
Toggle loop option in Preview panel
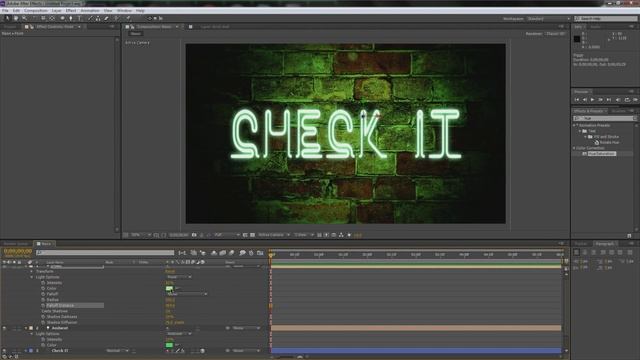point(627,100)
